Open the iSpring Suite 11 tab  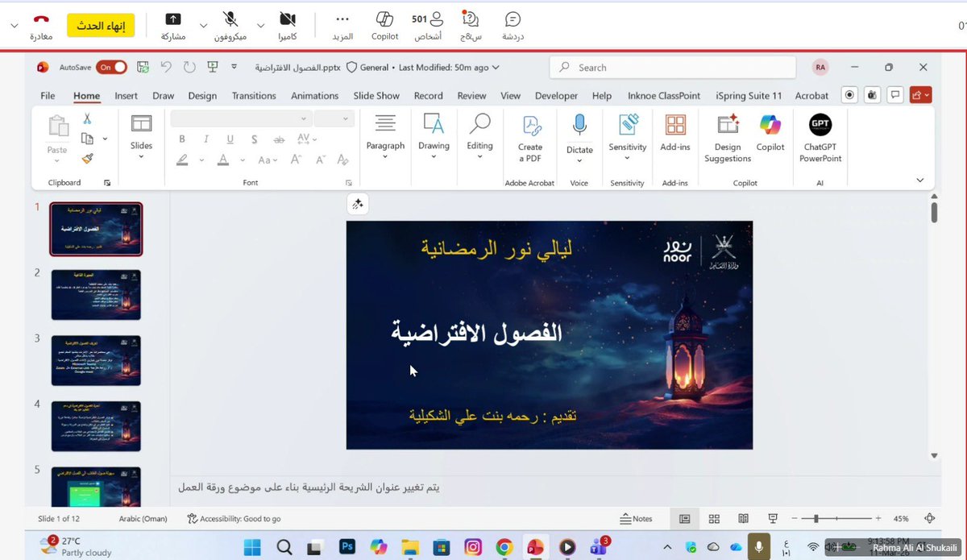(x=749, y=95)
